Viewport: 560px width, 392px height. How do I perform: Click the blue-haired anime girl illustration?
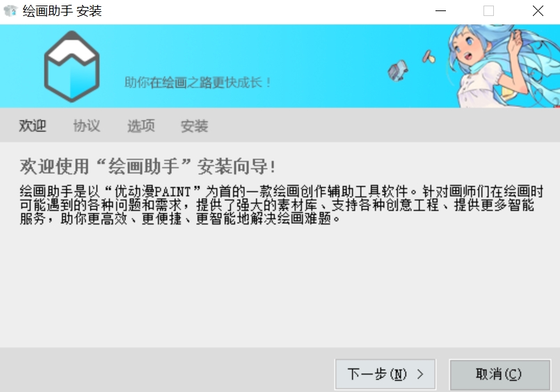504,66
